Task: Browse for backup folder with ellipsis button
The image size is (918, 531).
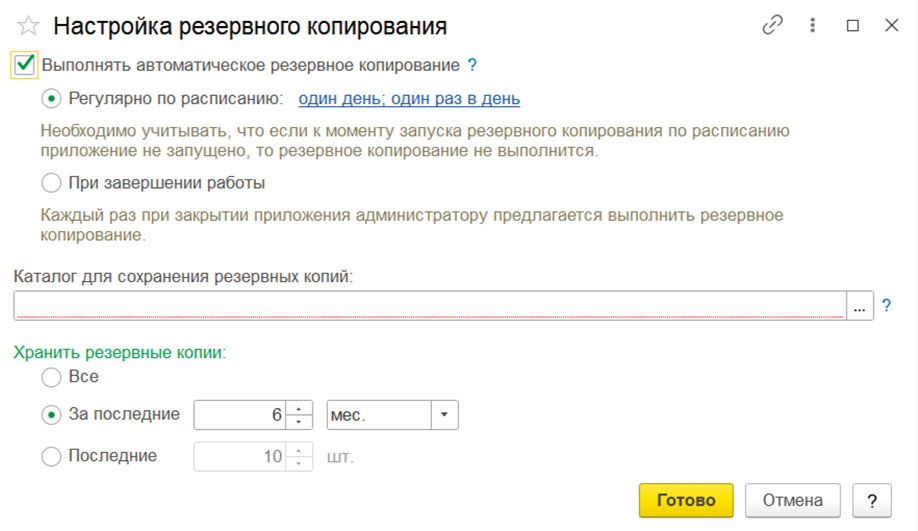Action: (x=859, y=306)
